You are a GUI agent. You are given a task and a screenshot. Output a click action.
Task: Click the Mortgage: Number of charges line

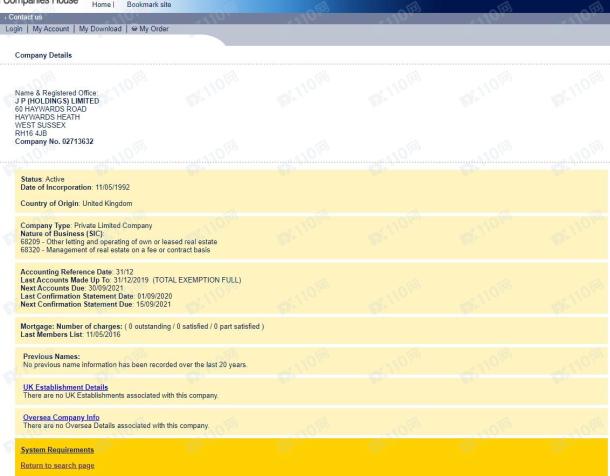[x=142, y=327]
